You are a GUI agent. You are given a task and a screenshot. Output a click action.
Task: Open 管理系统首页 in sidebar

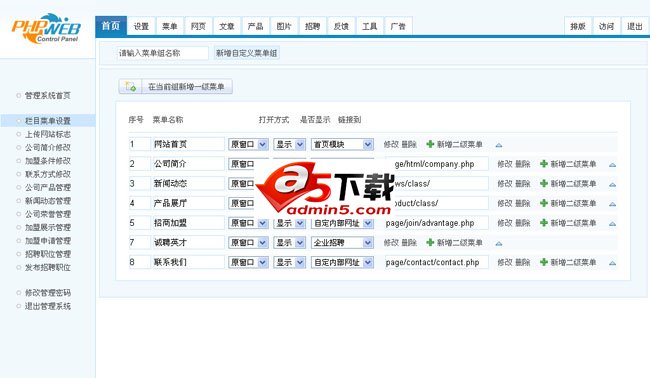pyautogui.click(x=48, y=96)
